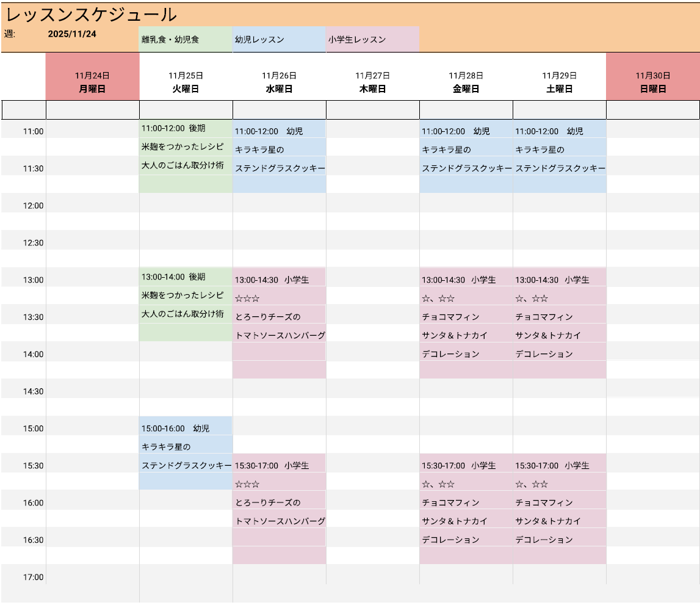Image resolution: width=700 pixels, height=605 pixels.
Task: Click the pink 小学生レッスン legend swatch
Action: tap(372, 40)
